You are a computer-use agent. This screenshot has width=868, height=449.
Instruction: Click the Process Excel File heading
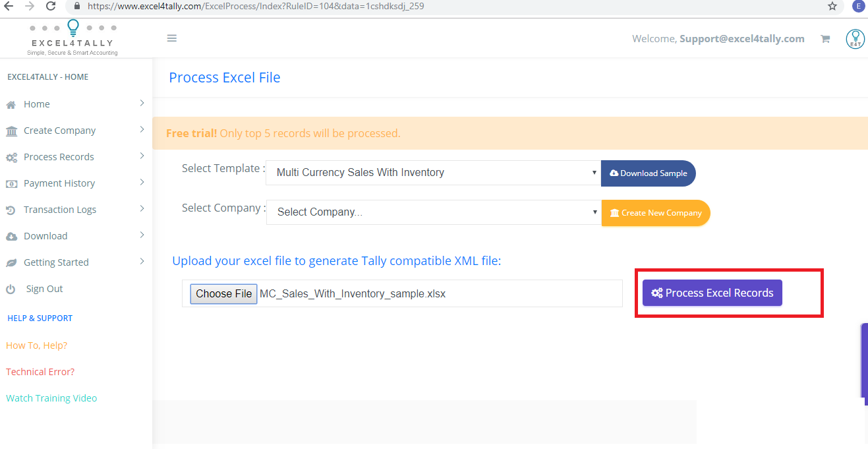click(225, 78)
